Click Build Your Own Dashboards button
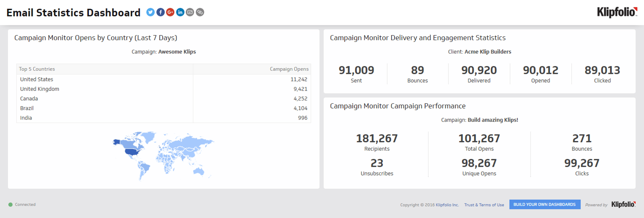The height and width of the screenshot is (218, 644). 545,204
